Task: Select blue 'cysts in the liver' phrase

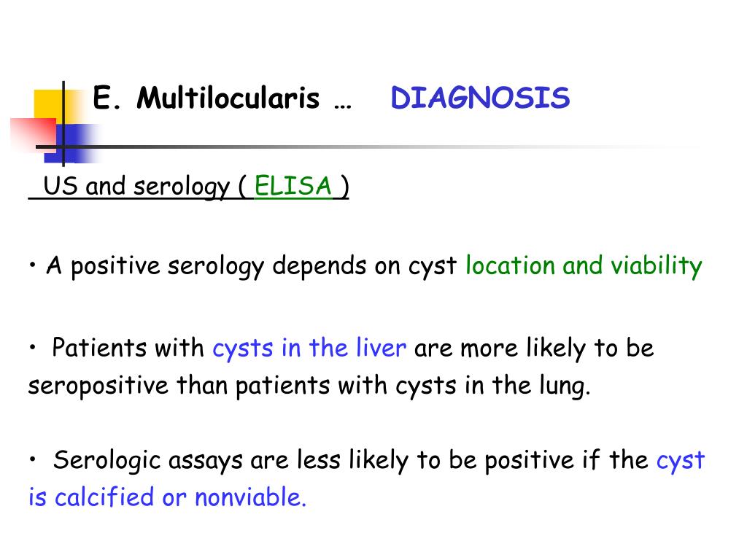Action: tap(309, 348)
